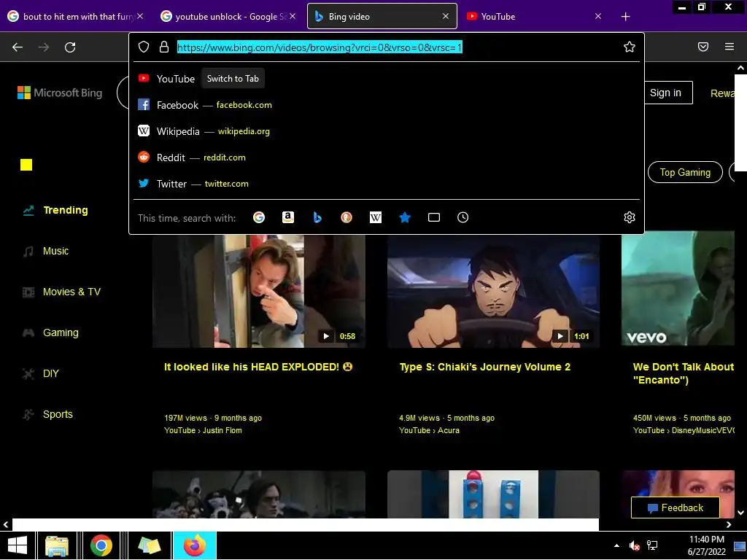The height and width of the screenshot is (560, 747).
Task: Click the highlighted URL in address bar
Action: (x=320, y=47)
